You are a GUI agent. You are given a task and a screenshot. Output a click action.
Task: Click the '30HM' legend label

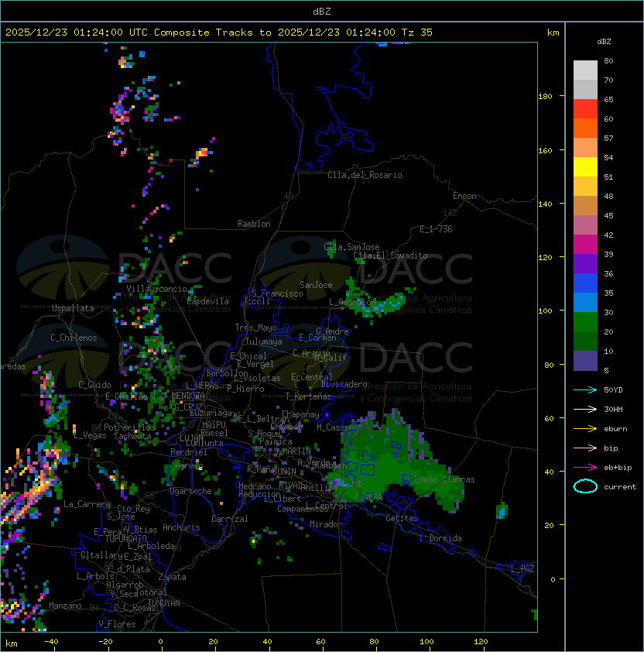pyautogui.click(x=613, y=409)
